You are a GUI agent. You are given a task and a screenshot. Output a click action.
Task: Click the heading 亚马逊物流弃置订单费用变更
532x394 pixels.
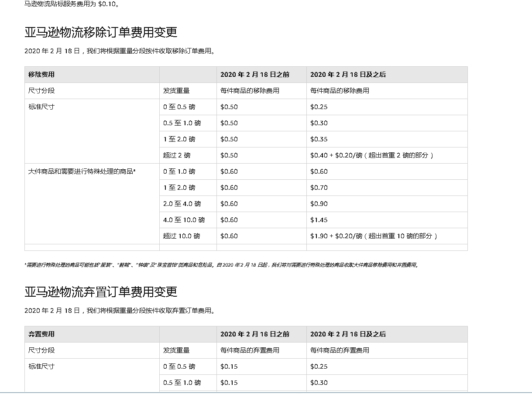pos(101,292)
